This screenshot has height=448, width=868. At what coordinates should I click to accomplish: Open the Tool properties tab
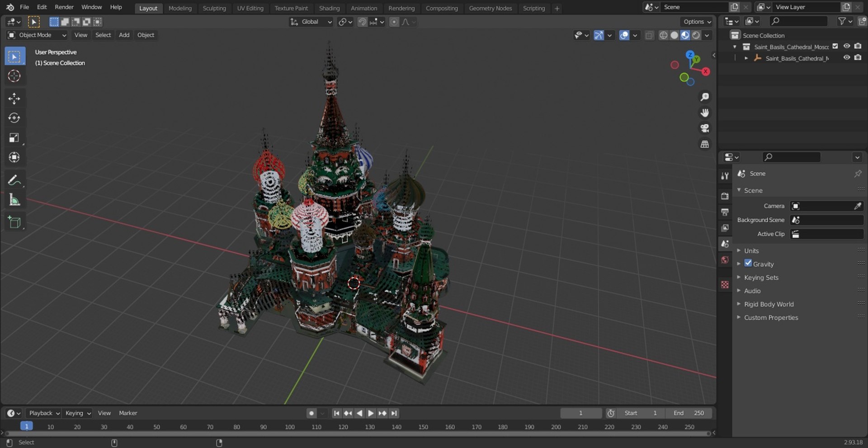click(x=725, y=176)
